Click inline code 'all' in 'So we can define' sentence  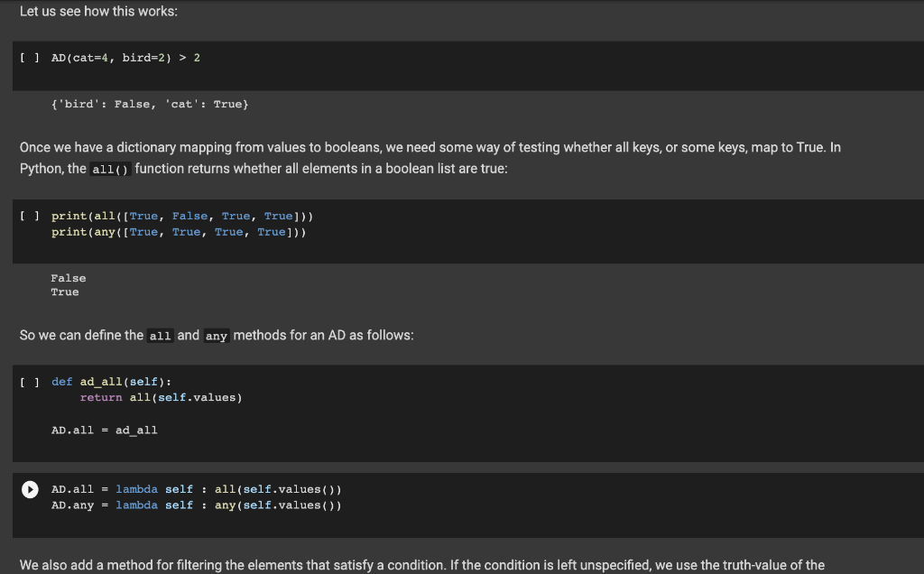point(160,336)
